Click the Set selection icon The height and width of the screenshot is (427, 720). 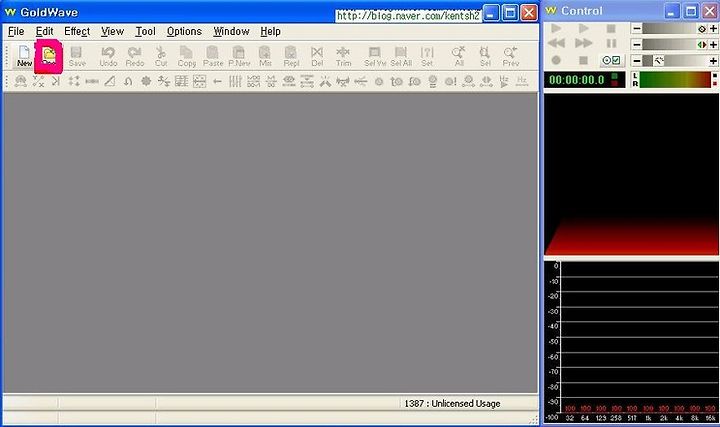tap(427, 56)
